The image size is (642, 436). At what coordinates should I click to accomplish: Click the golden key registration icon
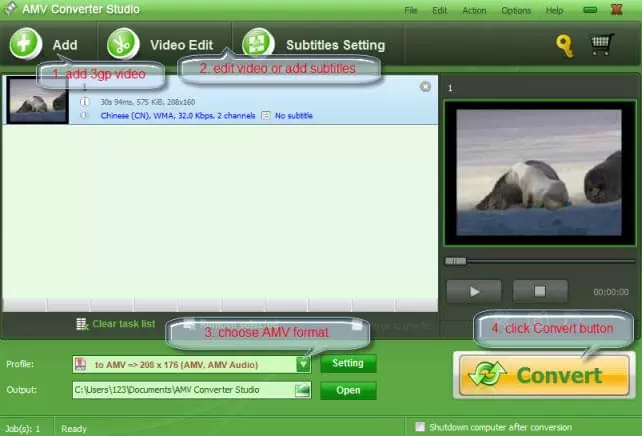pyautogui.click(x=566, y=45)
